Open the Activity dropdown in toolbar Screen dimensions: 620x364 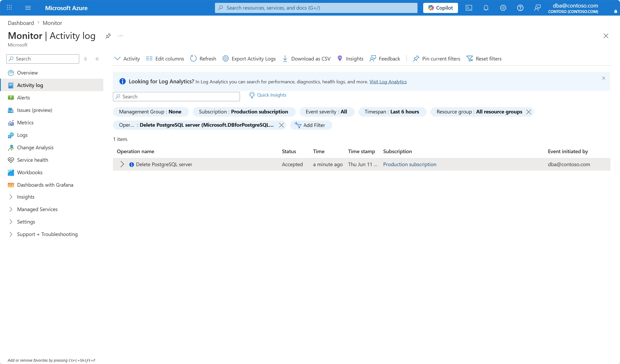[x=127, y=59]
